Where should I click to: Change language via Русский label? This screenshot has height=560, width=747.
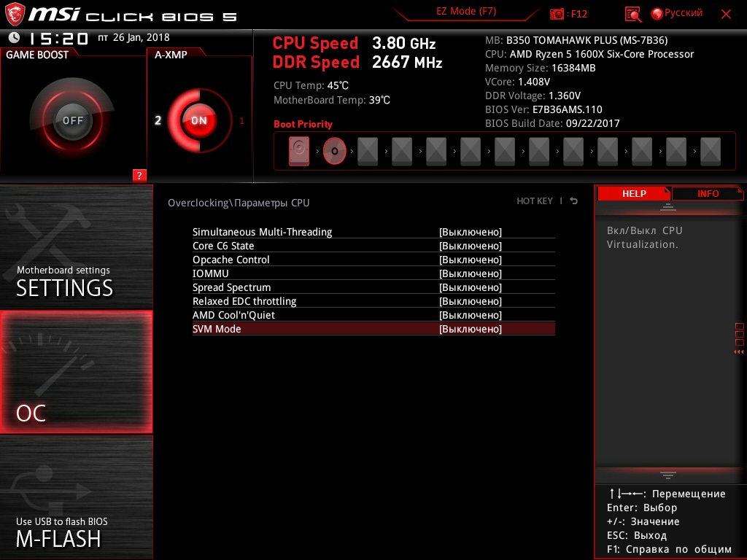(683, 13)
